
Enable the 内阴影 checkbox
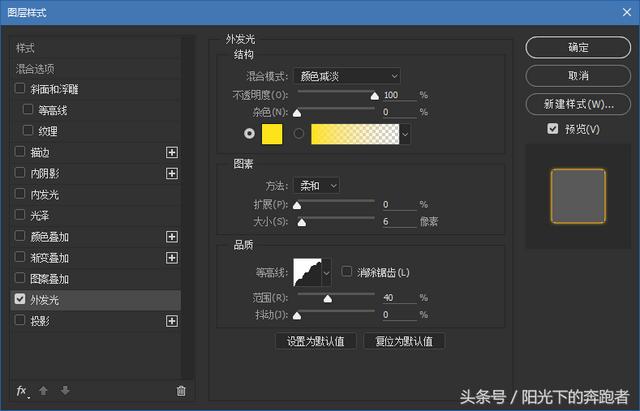click(x=20, y=173)
